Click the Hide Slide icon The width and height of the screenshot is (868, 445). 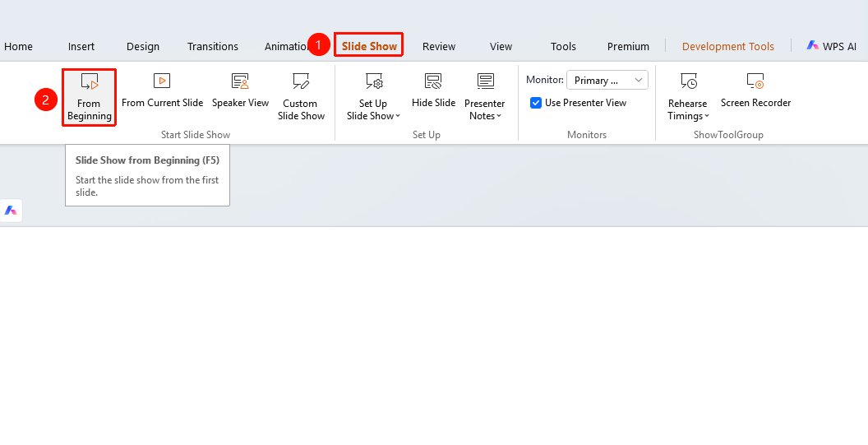tap(433, 81)
